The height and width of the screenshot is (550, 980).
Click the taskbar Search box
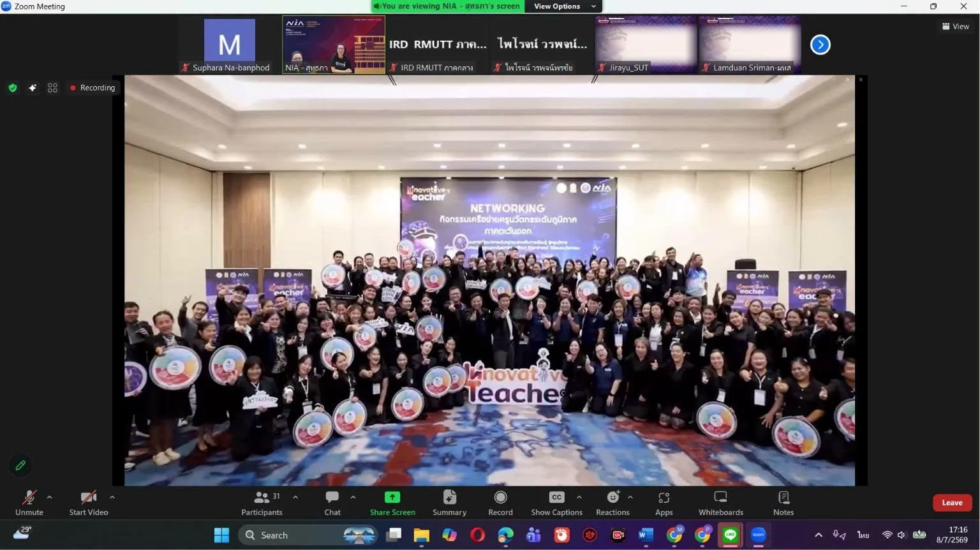pos(308,535)
